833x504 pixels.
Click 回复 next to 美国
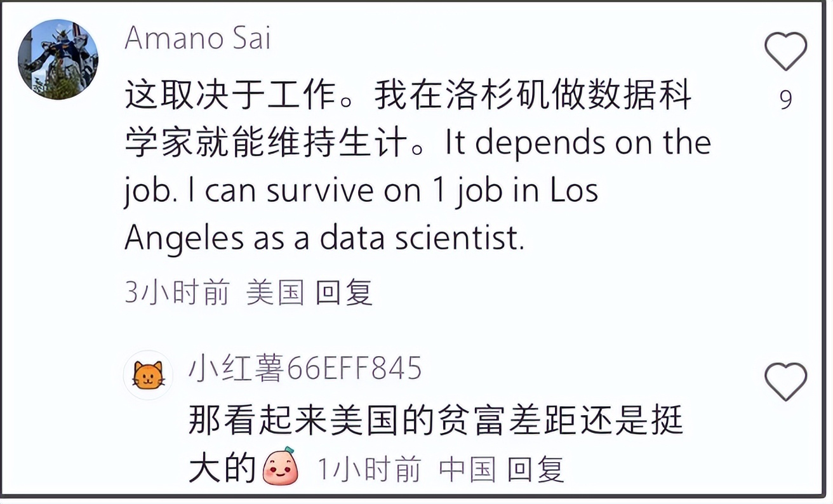coord(343,293)
